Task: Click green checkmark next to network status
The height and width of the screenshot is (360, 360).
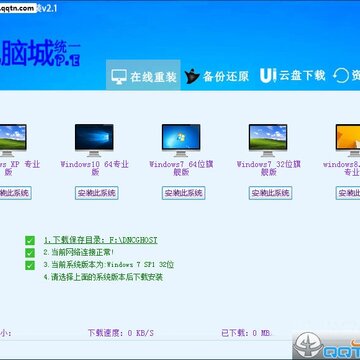Action: (x=30, y=253)
